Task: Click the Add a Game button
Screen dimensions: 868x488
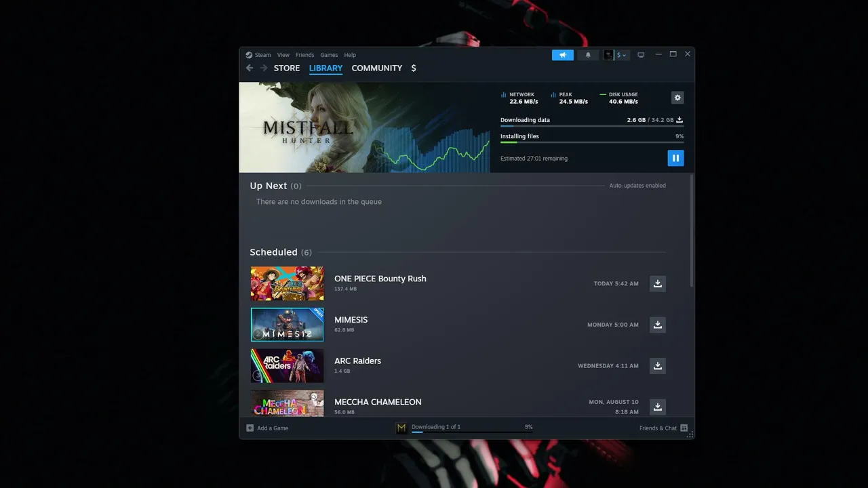Action: pos(267,428)
